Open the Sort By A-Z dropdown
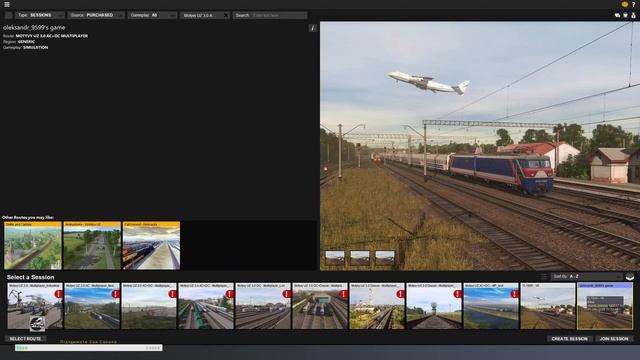 (587, 277)
